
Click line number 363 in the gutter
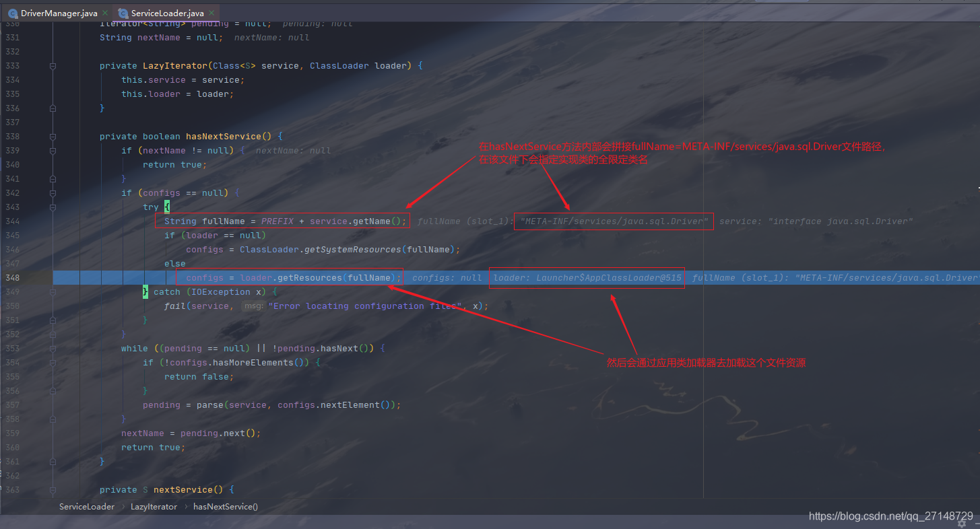12,490
